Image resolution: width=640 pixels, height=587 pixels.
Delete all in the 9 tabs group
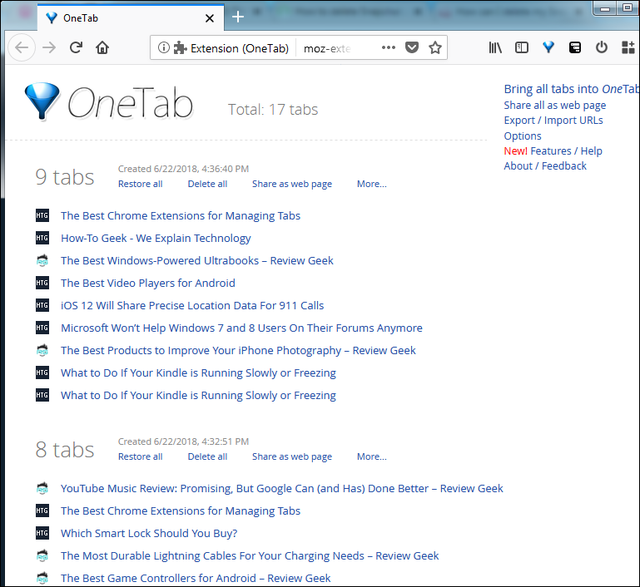(207, 184)
